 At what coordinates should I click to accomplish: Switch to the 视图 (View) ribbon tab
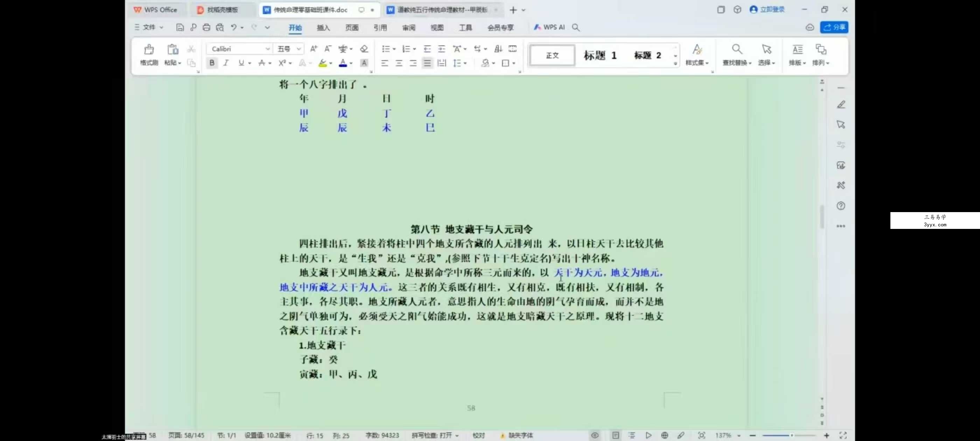pos(437,27)
